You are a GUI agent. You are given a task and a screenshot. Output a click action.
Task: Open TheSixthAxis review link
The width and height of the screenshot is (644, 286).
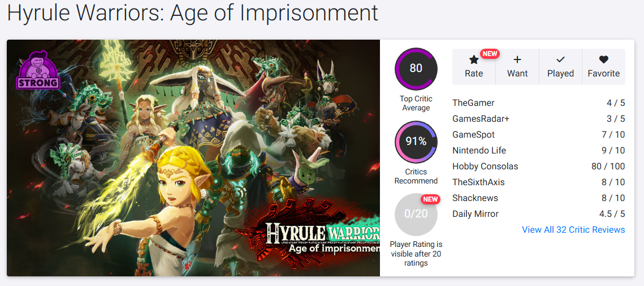point(478,182)
